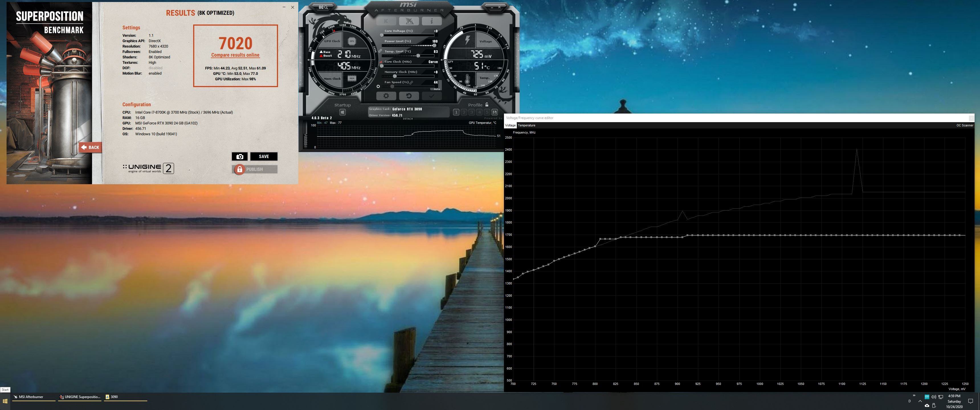980x410 pixels.
Task: Click the lightning bolt voltage gauge icon
Action: coord(467,40)
